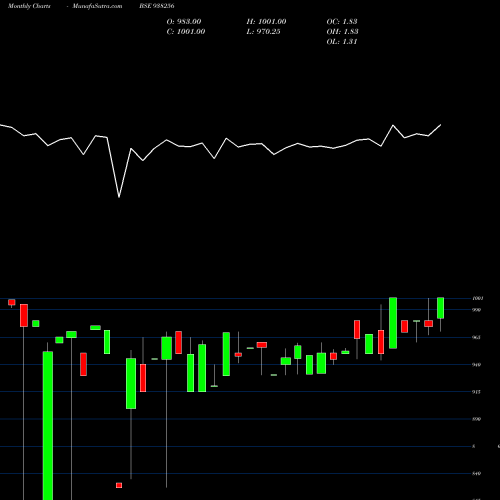
Task: Click the "MunafaSutra.com" label
Action: point(97,6)
